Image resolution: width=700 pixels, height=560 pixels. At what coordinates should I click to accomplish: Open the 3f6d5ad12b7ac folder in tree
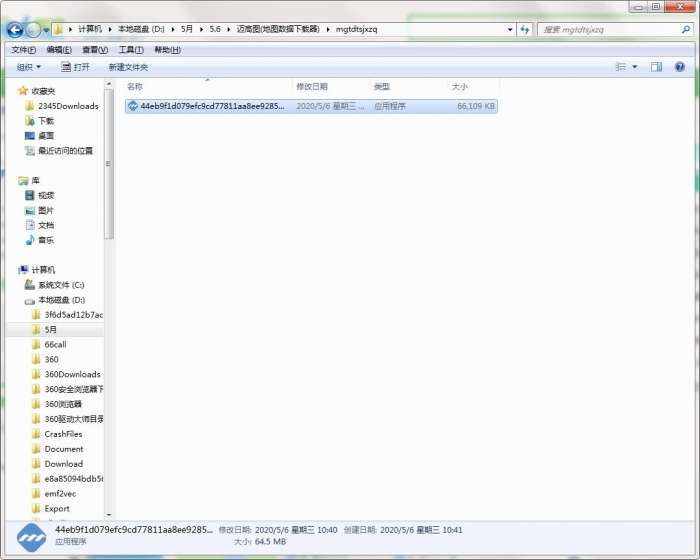(x=74, y=315)
